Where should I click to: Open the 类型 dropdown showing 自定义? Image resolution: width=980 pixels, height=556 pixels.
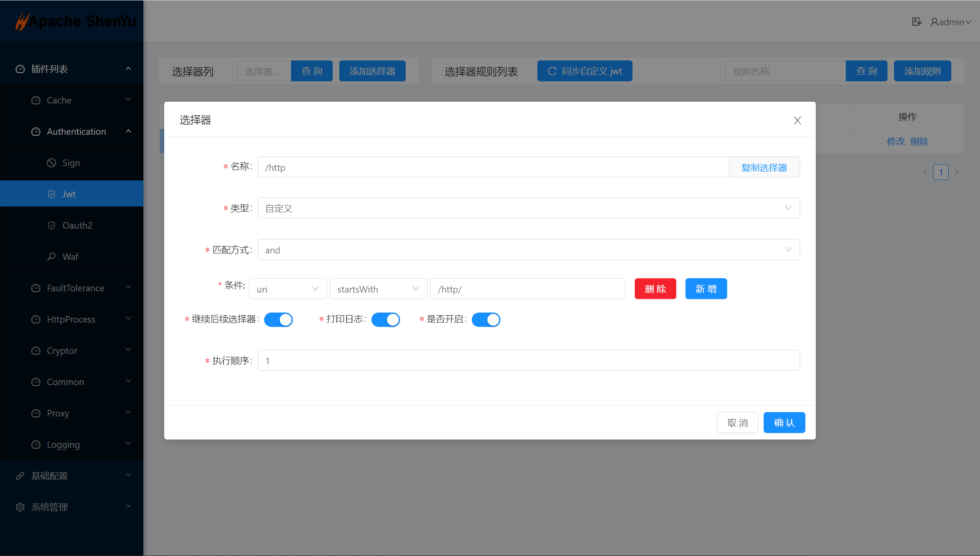click(x=528, y=208)
